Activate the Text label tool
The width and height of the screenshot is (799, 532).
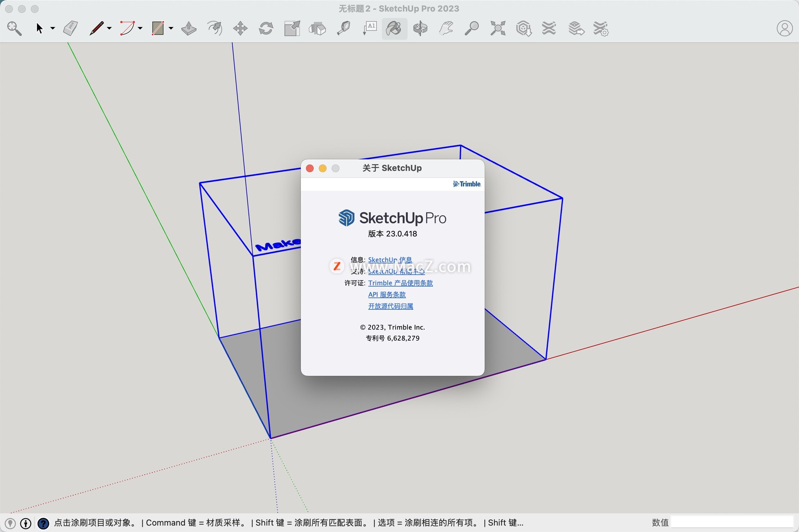(x=370, y=28)
